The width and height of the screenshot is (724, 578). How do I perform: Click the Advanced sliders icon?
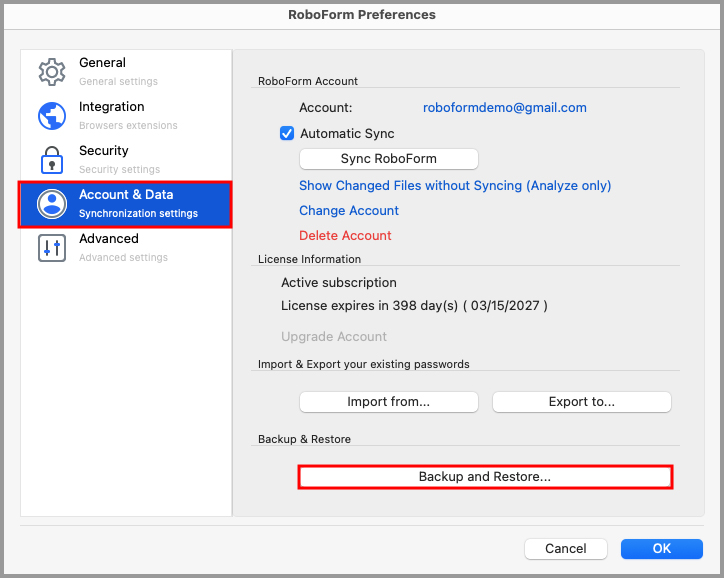pos(51,248)
